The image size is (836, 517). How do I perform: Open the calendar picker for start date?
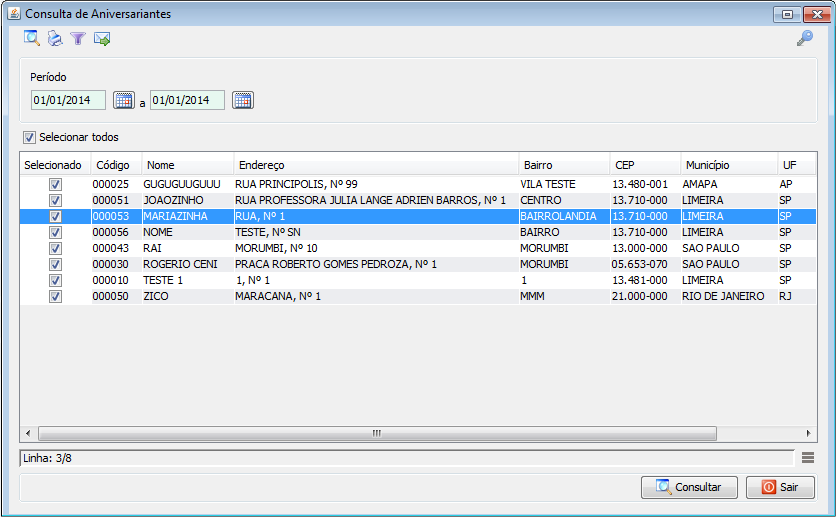123,100
